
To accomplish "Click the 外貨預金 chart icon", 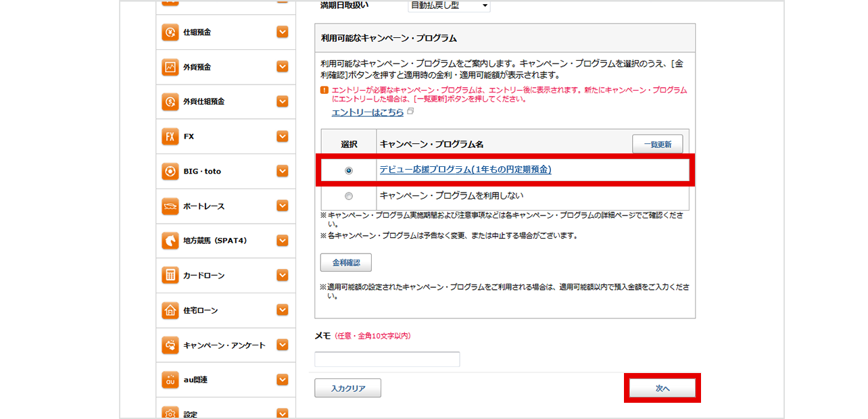I will coord(170,67).
